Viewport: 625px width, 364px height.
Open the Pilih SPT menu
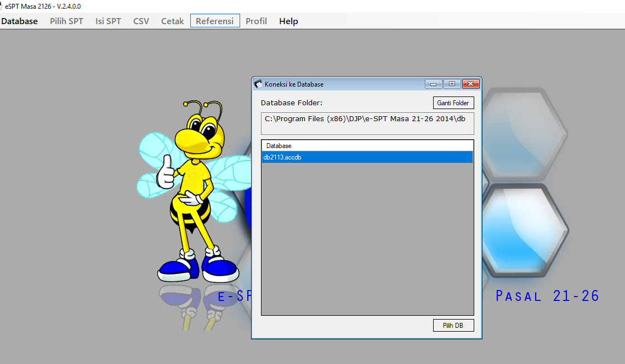pos(66,21)
